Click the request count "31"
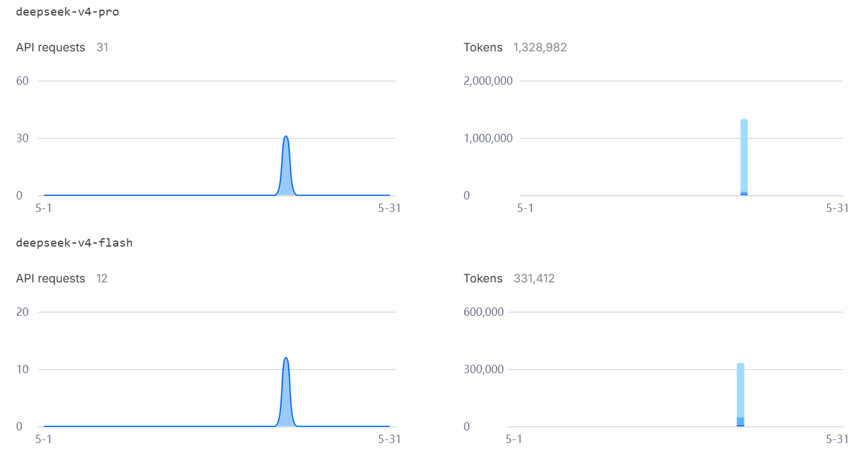 [x=103, y=47]
